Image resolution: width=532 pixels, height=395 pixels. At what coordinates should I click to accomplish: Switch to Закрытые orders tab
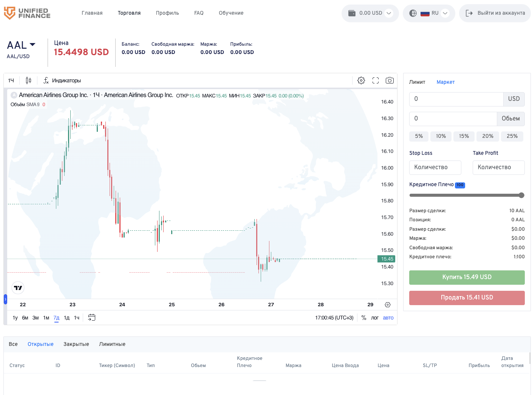click(x=76, y=344)
